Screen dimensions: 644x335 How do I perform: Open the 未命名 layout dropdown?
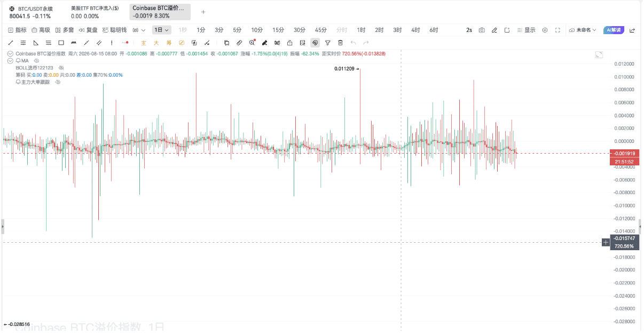583,30
